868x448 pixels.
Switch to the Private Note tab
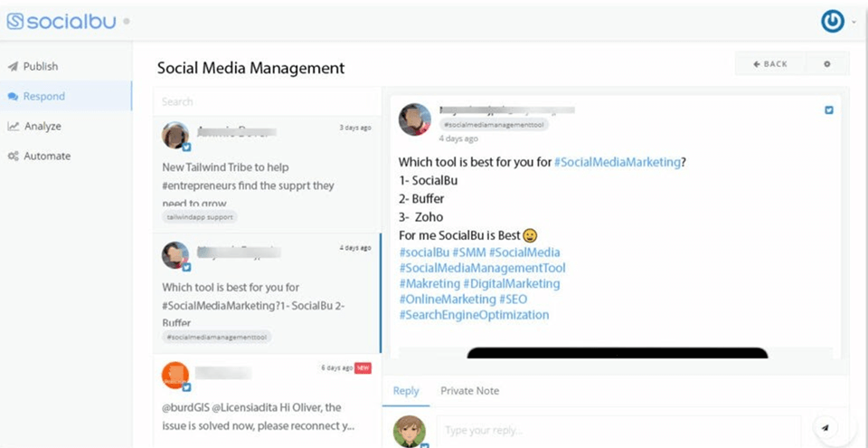coord(469,391)
